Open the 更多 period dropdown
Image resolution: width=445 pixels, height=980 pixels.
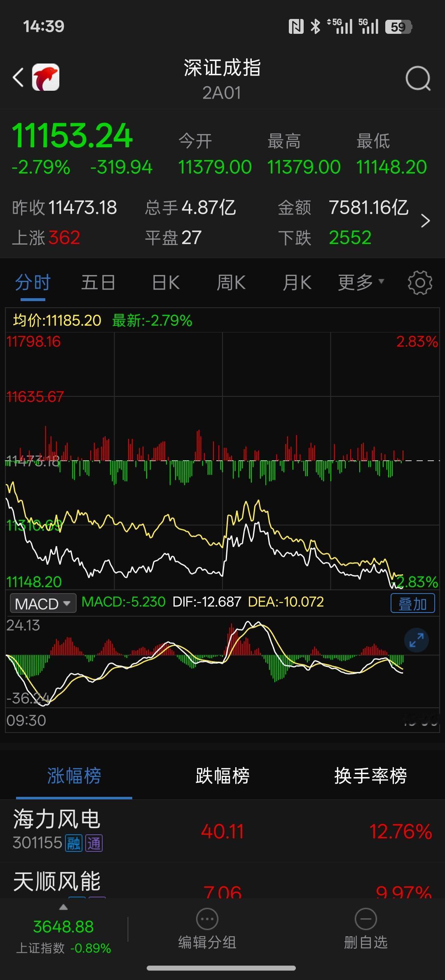pos(361,283)
